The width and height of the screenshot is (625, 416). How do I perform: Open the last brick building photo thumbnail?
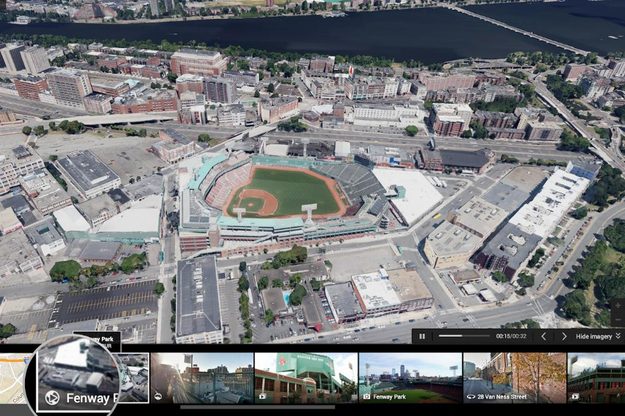click(596, 378)
